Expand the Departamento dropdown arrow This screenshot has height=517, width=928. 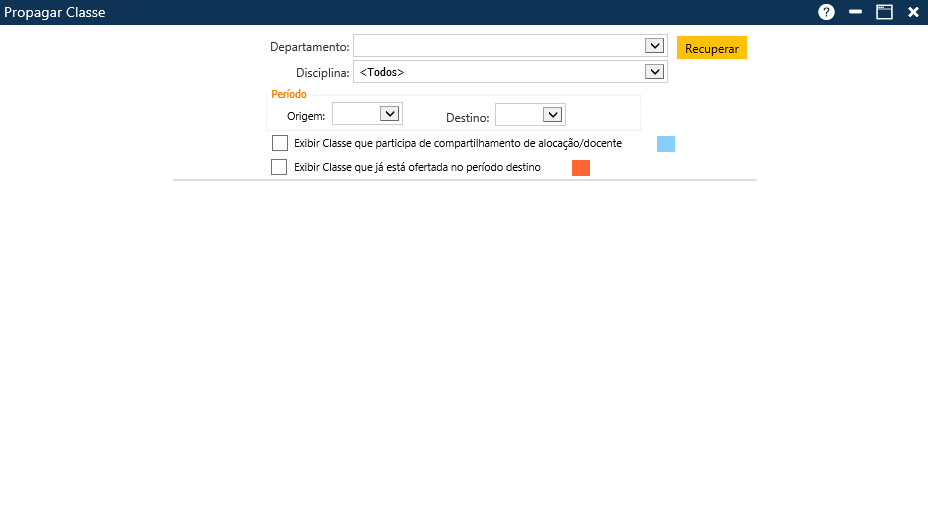pyautogui.click(x=654, y=46)
